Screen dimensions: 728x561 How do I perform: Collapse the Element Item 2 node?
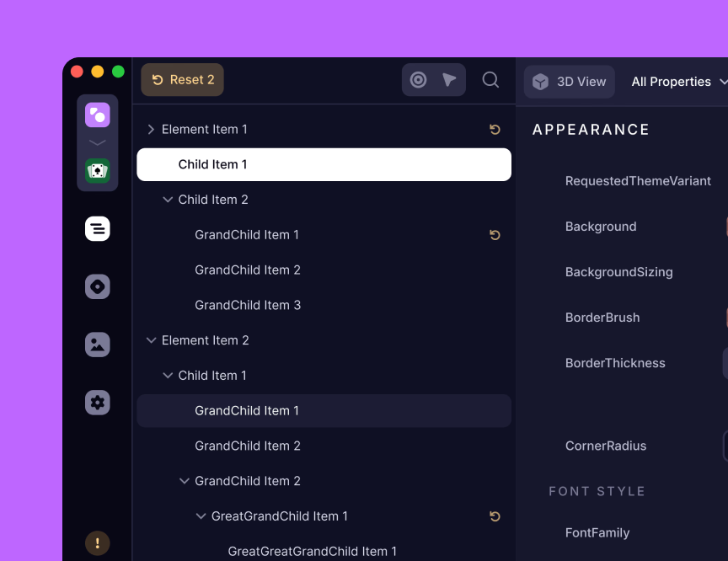tap(151, 340)
